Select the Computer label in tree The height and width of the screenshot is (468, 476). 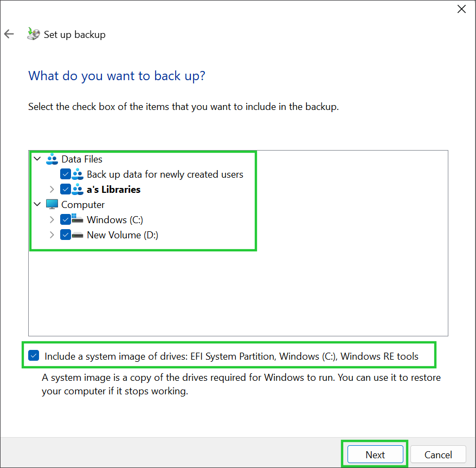83,205
